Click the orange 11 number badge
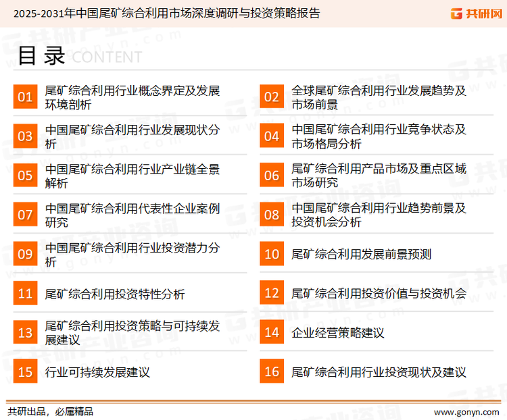The width and height of the screenshot is (507, 420). pos(25,293)
